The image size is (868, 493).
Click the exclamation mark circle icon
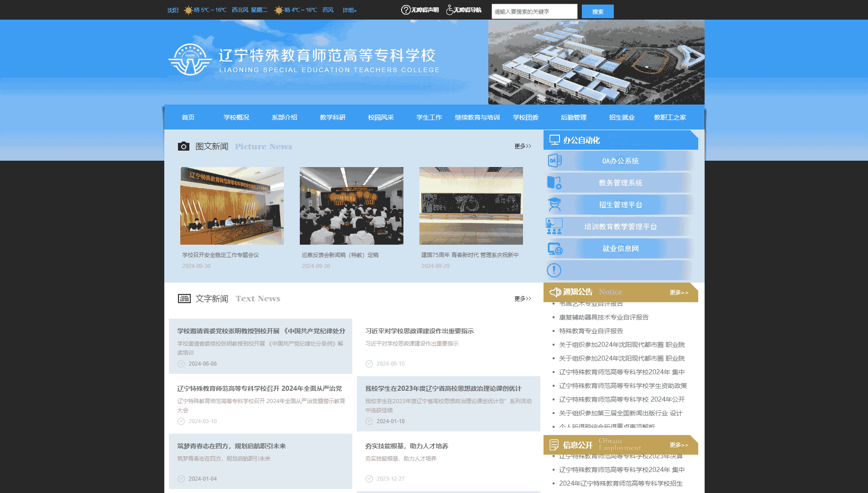[x=554, y=270]
